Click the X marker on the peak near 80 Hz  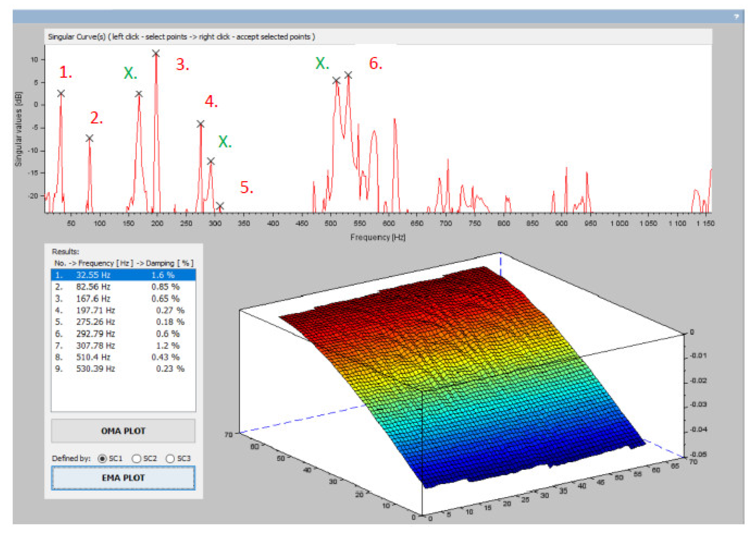pyautogui.click(x=89, y=139)
